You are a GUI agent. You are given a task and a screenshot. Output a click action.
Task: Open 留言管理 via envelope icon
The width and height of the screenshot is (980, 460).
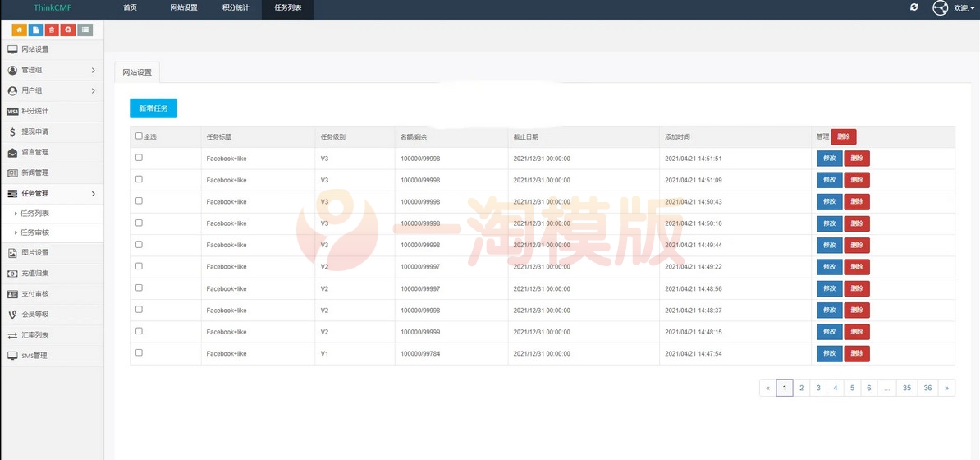[x=12, y=152]
